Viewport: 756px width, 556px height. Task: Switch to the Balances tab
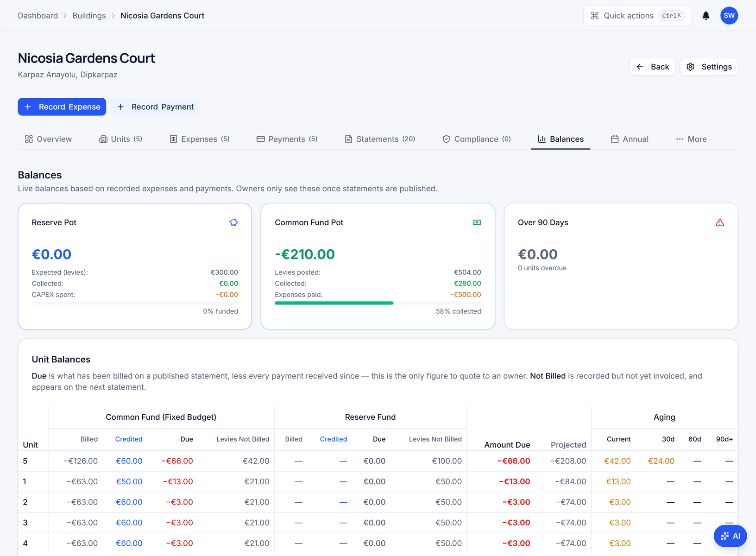pos(561,139)
